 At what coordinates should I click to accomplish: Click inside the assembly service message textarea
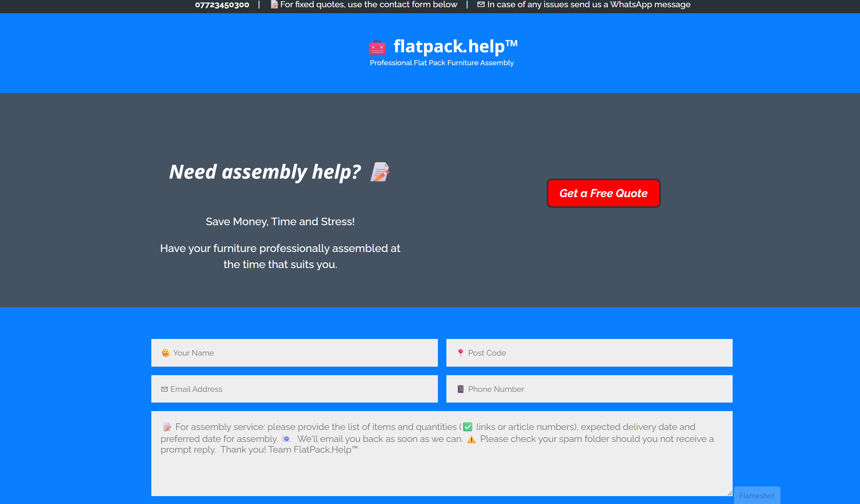click(442, 454)
